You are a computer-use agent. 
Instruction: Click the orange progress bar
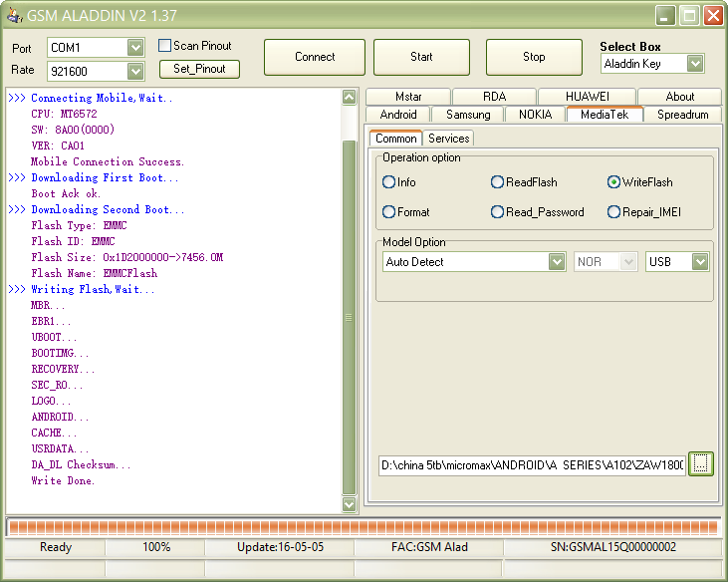[364, 527]
